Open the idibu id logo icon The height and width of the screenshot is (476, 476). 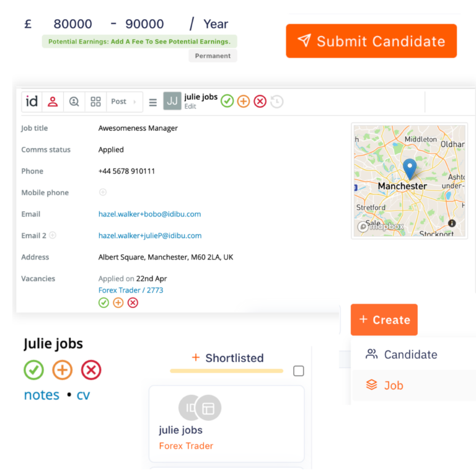coord(32,102)
